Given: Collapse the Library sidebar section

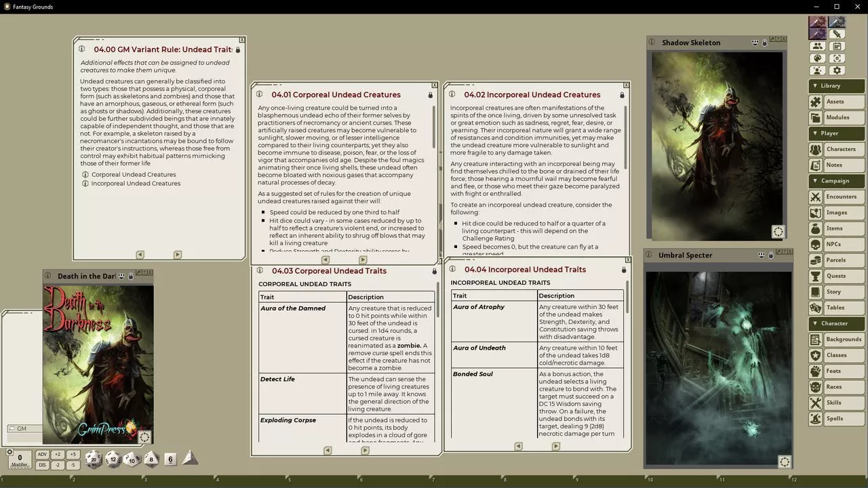Looking at the screenshot, I should pyautogui.click(x=836, y=85).
